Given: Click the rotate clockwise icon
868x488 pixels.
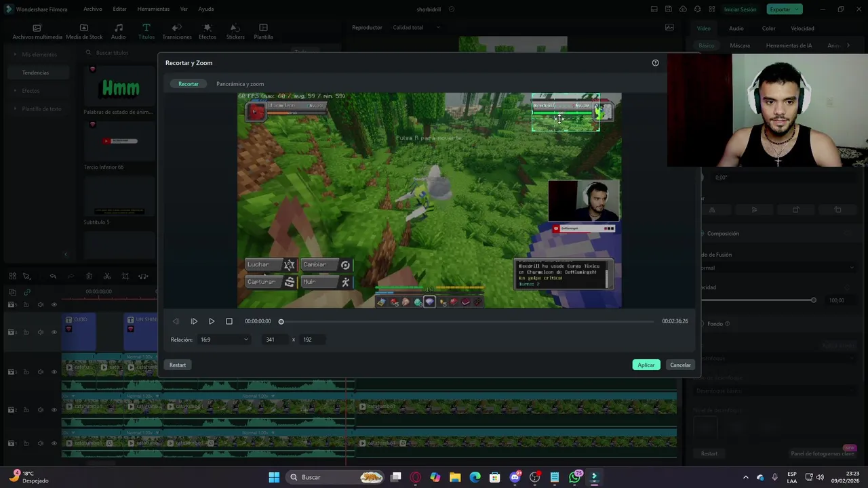Looking at the screenshot, I should 796,210.
